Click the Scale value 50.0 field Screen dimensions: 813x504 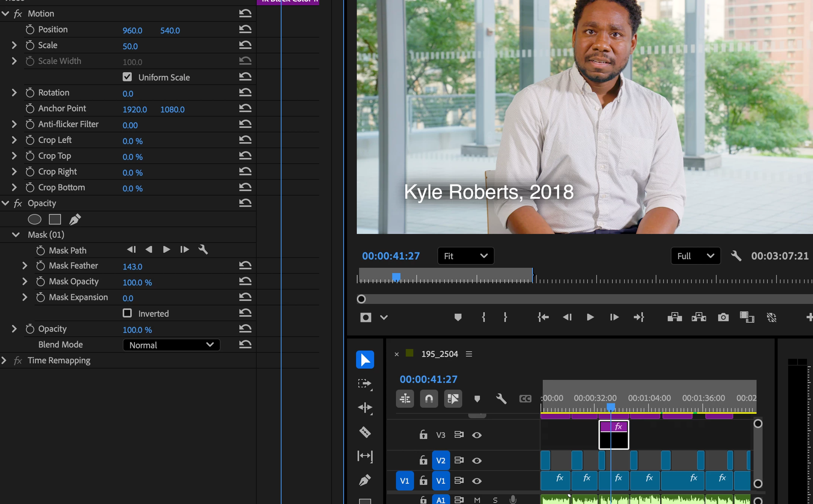(x=130, y=46)
